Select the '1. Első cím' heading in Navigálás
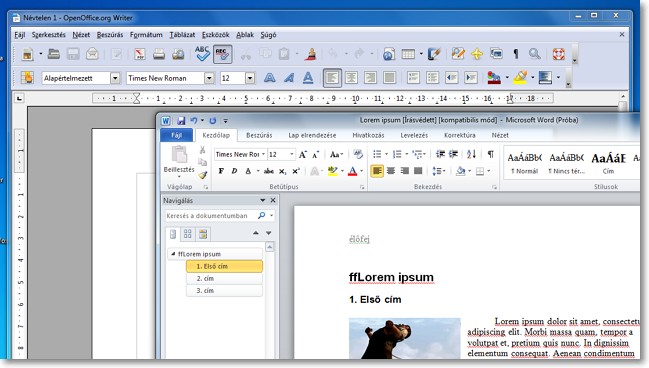Viewport: 649px width, 368px height. [224, 266]
